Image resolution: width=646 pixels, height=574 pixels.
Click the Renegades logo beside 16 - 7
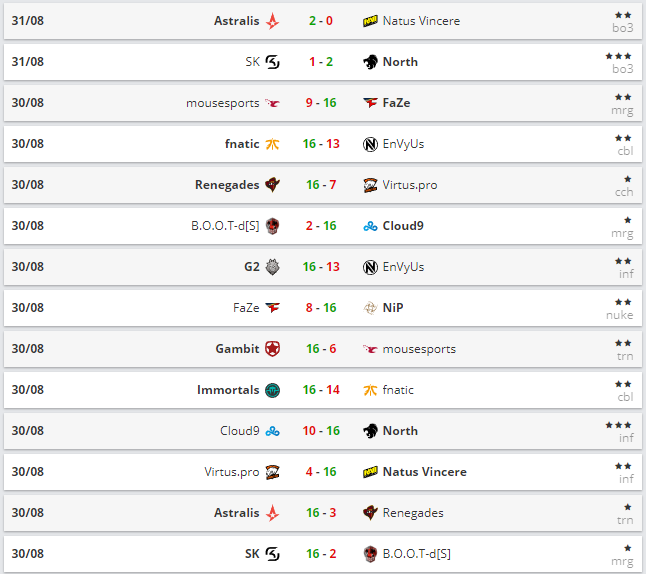pos(272,185)
